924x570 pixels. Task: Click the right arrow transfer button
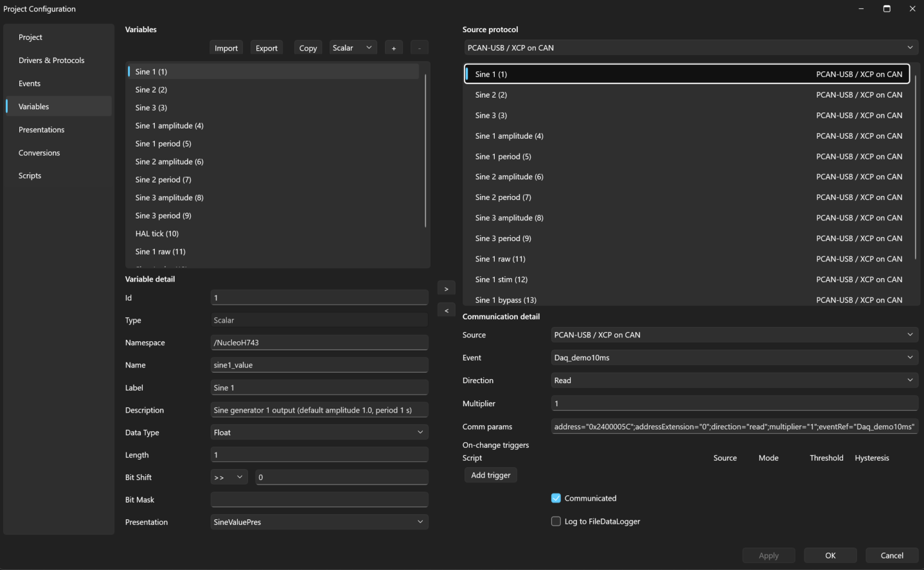(x=446, y=289)
